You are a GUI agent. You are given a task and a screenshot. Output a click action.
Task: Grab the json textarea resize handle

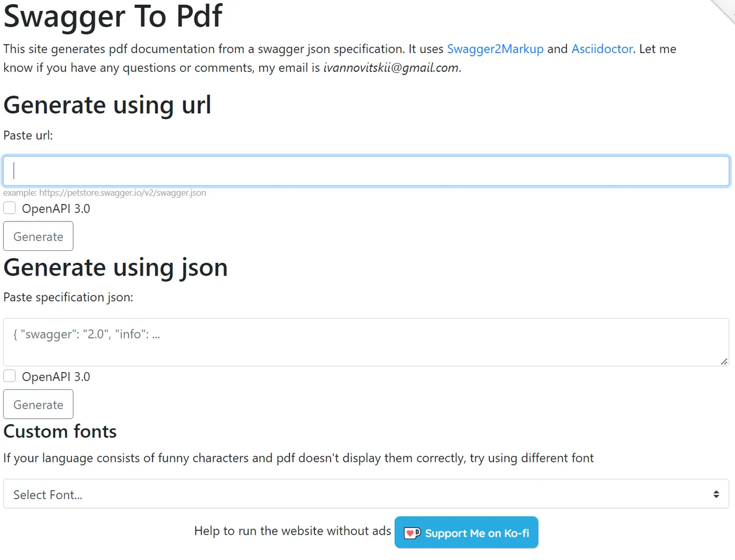point(724,361)
